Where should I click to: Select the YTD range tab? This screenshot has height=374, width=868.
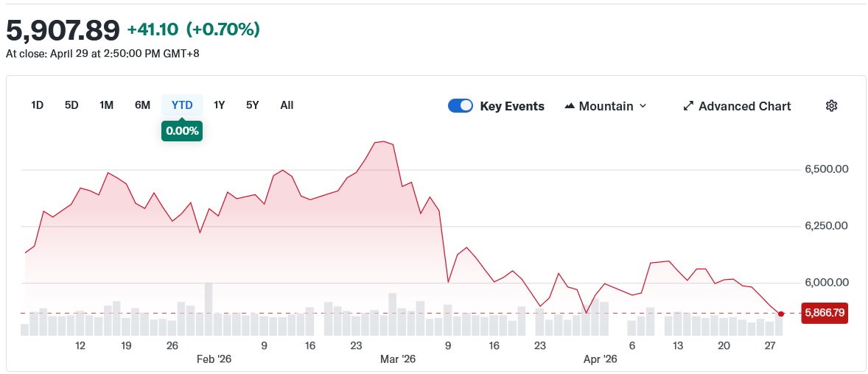[x=182, y=105]
